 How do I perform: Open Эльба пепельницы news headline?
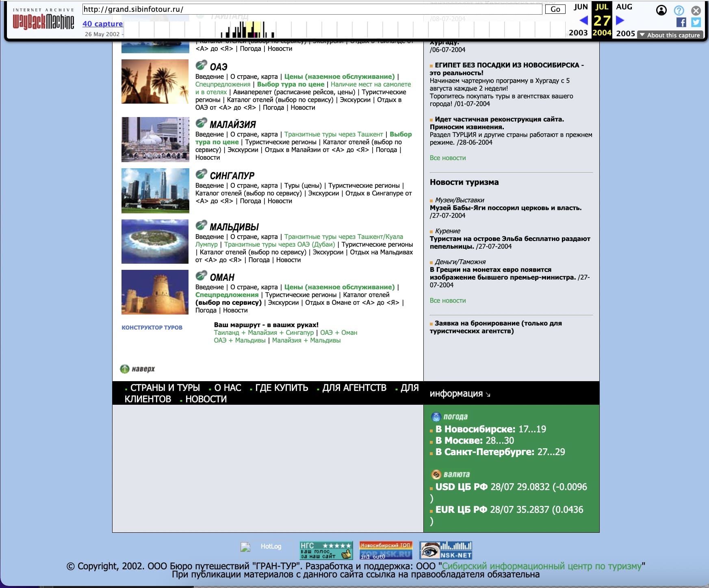510,243
